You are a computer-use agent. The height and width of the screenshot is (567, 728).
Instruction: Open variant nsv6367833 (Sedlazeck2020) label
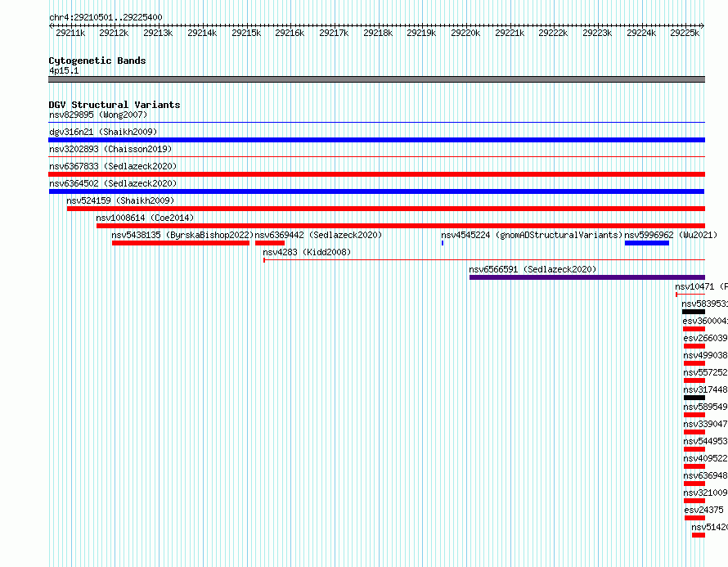point(113,166)
